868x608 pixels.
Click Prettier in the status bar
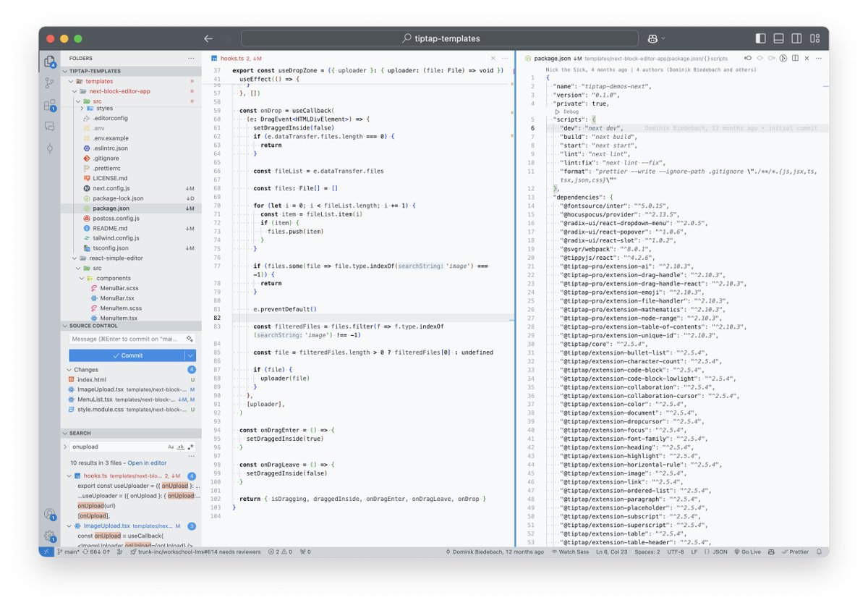click(x=794, y=552)
